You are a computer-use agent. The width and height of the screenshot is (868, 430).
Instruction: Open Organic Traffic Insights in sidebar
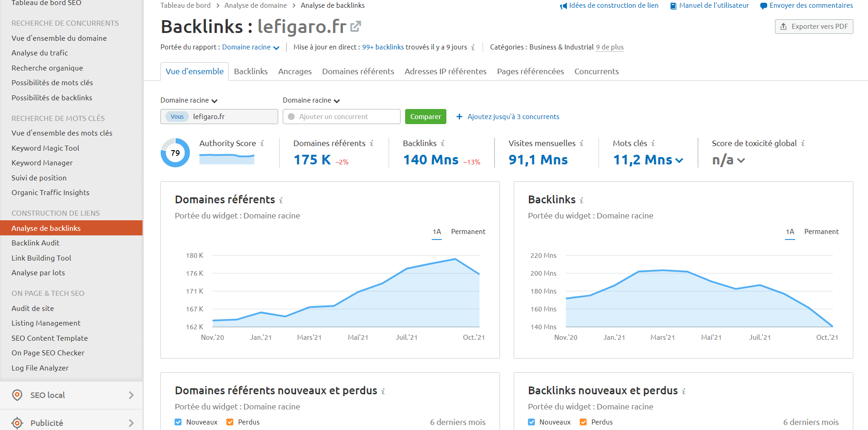click(x=50, y=193)
